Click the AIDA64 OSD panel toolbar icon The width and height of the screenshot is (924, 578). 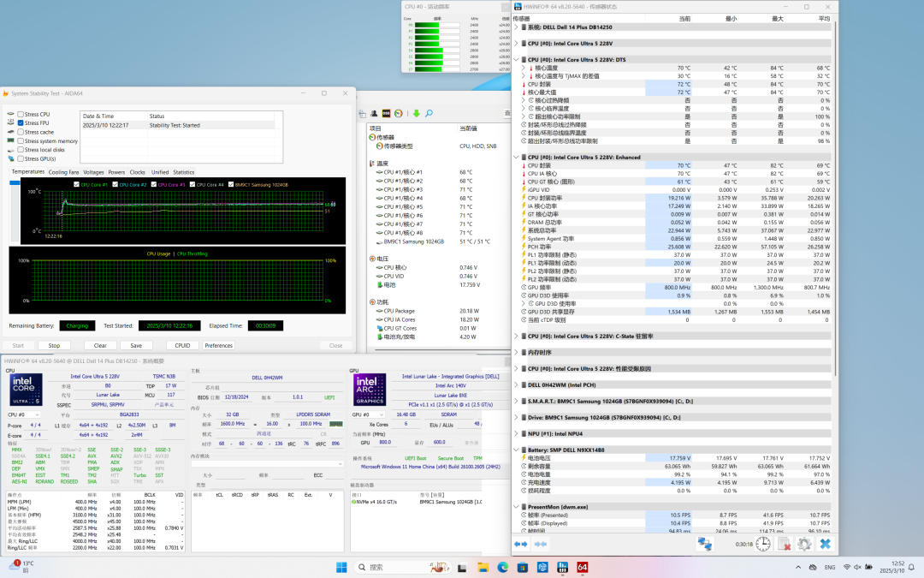(x=386, y=113)
